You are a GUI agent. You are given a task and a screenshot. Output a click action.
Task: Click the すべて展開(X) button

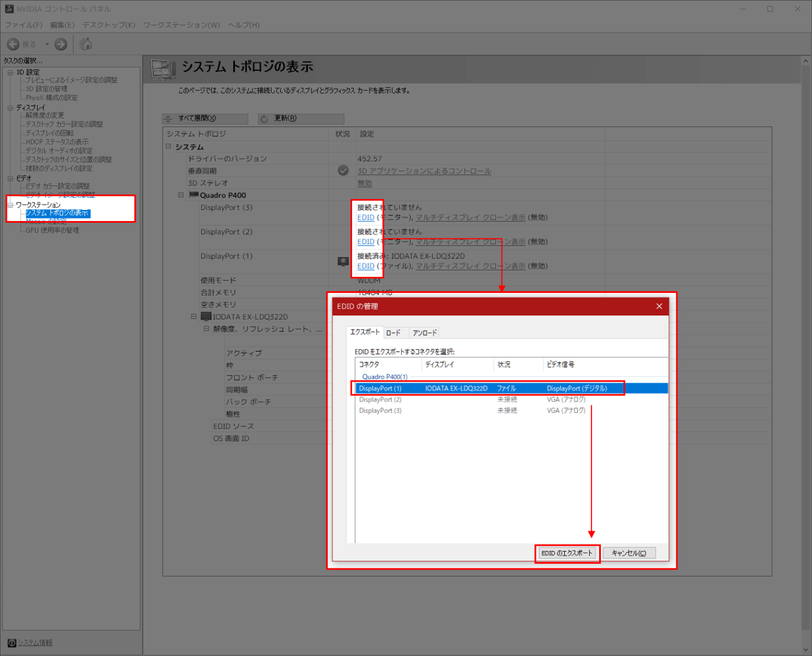click(205, 118)
